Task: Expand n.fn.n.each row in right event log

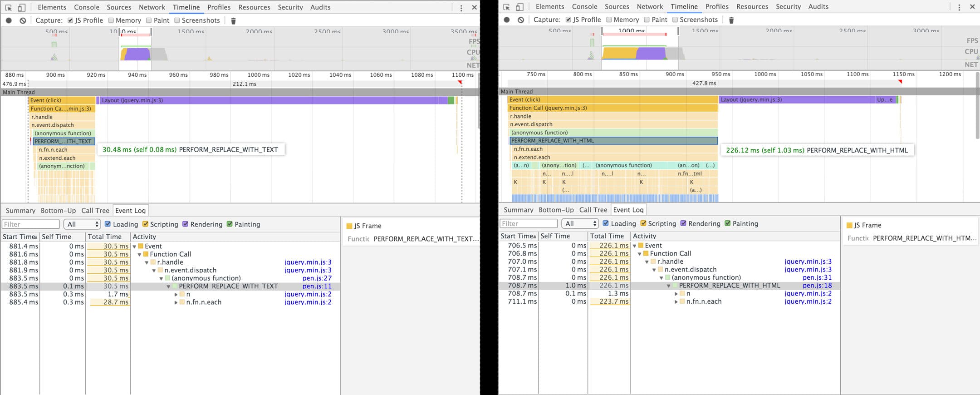Action: pyautogui.click(x=676, y=302)
